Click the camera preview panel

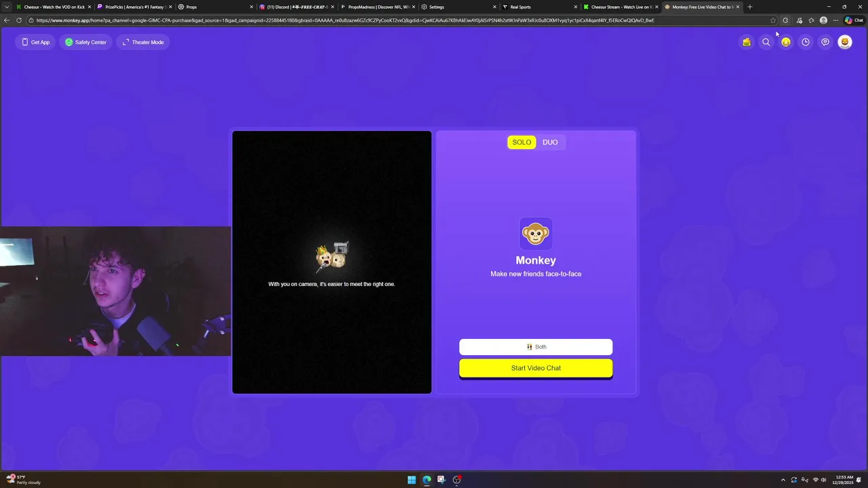click(332, 262)
